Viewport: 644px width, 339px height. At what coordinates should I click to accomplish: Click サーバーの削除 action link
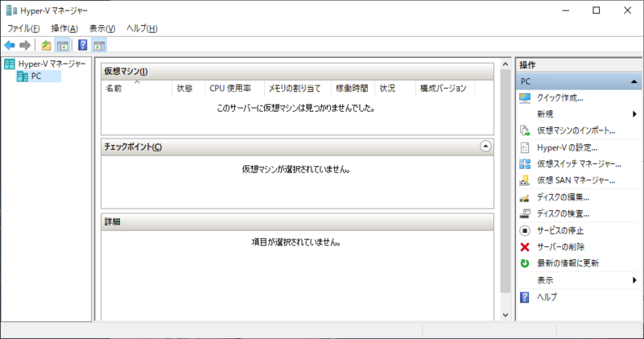560,247
